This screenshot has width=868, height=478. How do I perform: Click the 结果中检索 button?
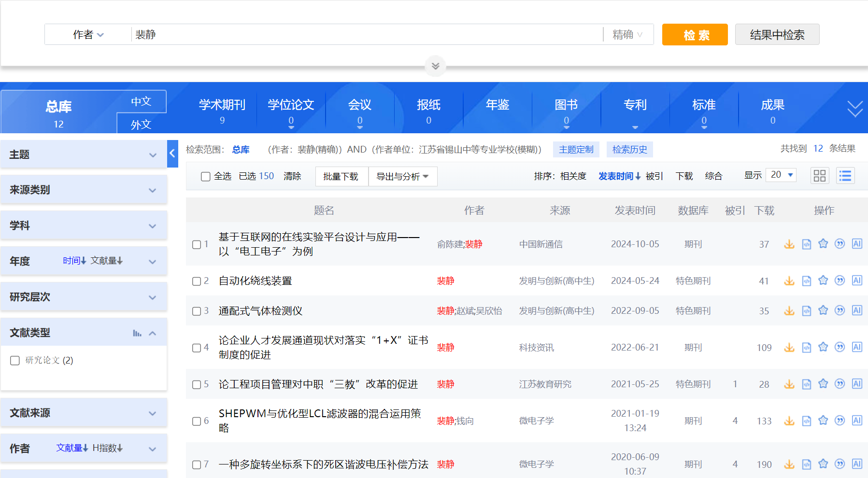click(x=777, y=35)
